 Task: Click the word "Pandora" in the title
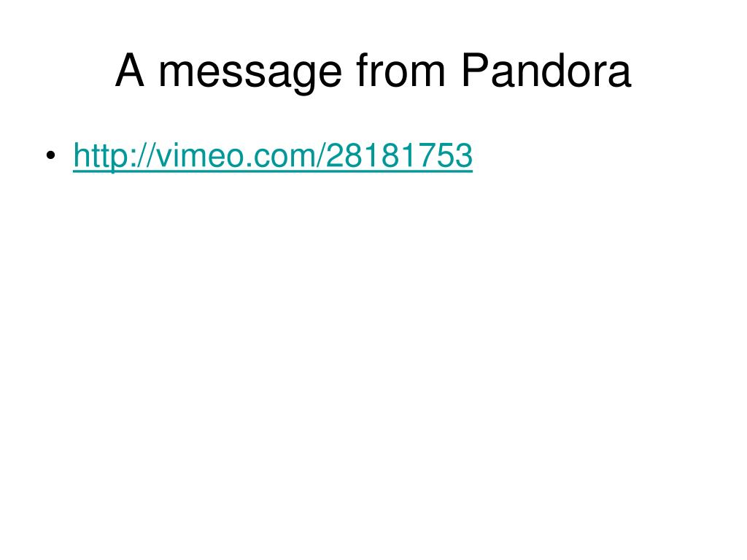546,71
